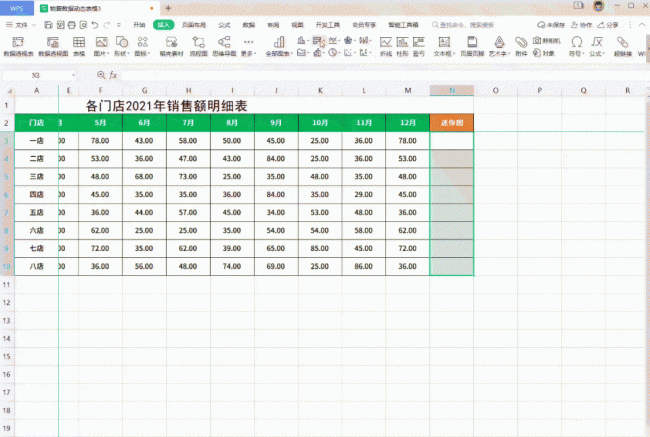
Task: Switch to the 开发工具 developer tab
Action: [327, 25]
